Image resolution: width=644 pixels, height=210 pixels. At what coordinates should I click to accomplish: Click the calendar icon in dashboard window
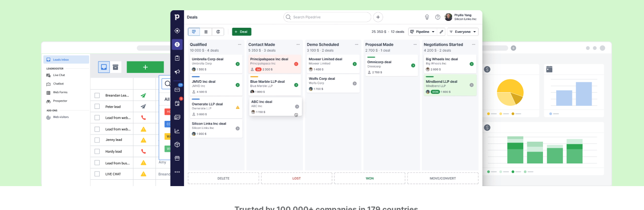point(549,69)
